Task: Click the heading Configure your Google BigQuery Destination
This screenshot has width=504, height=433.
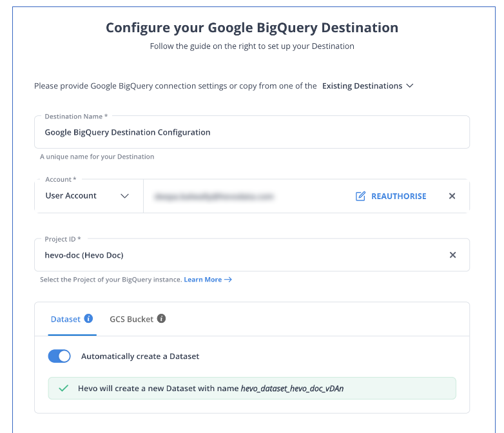Action: coord(252,28)
